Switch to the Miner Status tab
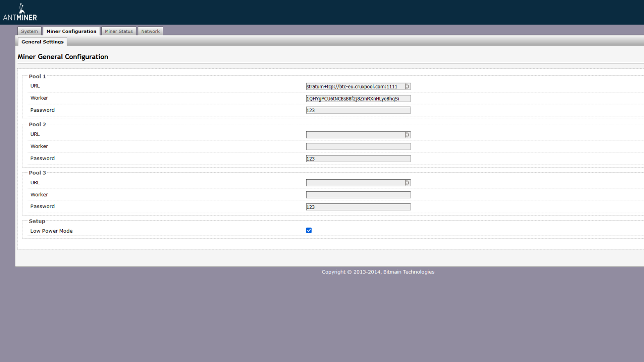This screenshot has height=362, width=644. 119,31
